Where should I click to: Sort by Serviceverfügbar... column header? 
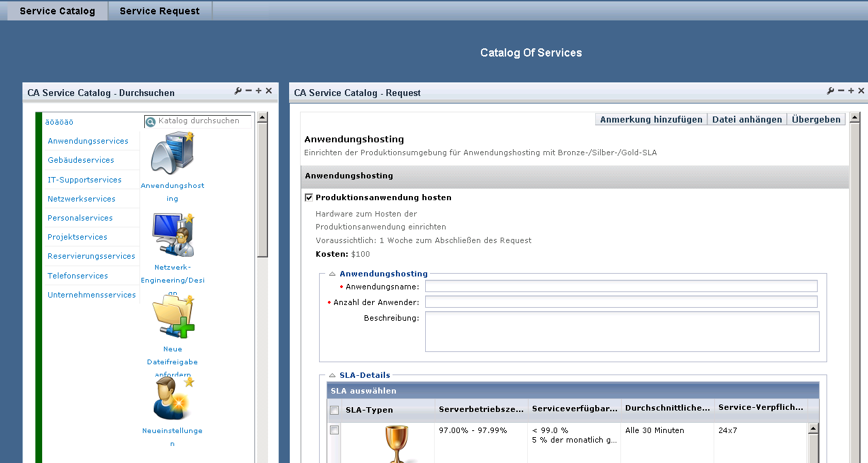pyautogui.click(x=575, y=409)
